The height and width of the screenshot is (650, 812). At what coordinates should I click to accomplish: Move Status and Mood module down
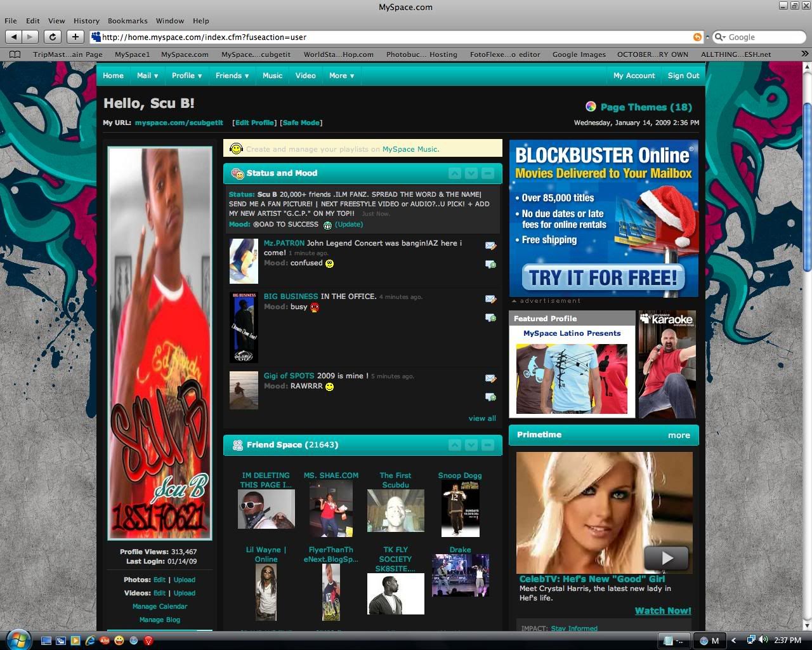[471, 173]
